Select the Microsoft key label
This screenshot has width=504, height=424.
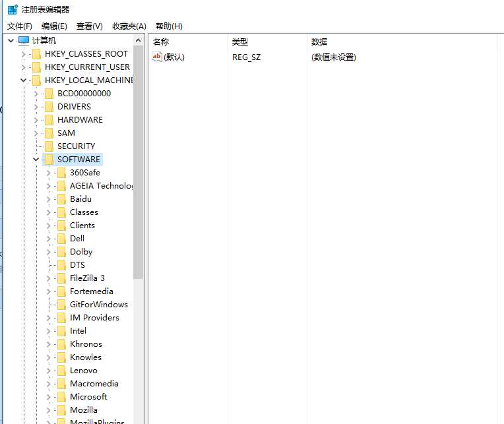88,397
